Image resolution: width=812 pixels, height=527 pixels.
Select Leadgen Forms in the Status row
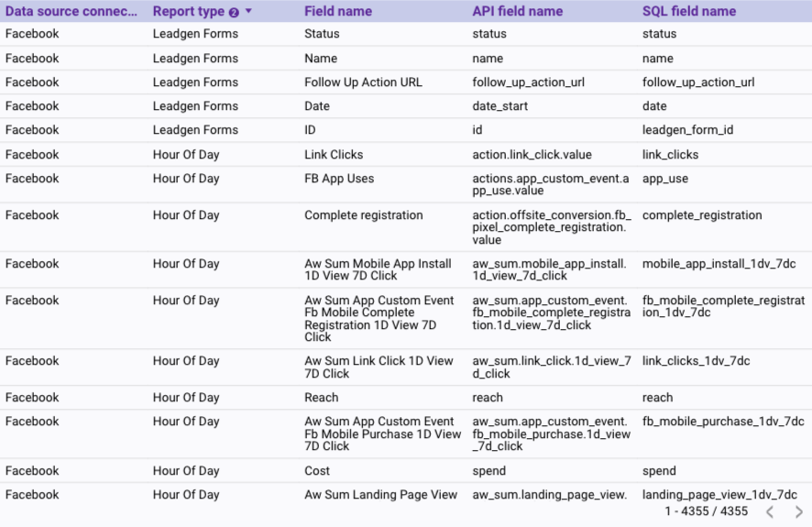pos(195,34)
